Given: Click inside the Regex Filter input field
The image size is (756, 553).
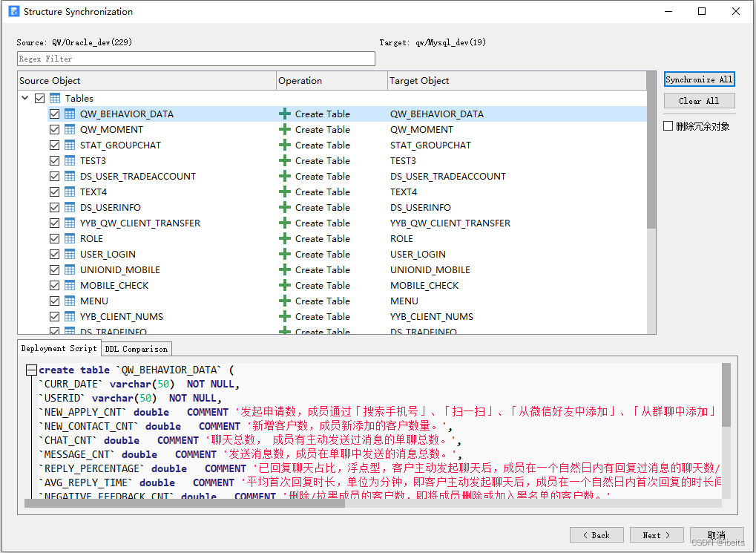Looking at the screenshot, I should tap(193, 59).
